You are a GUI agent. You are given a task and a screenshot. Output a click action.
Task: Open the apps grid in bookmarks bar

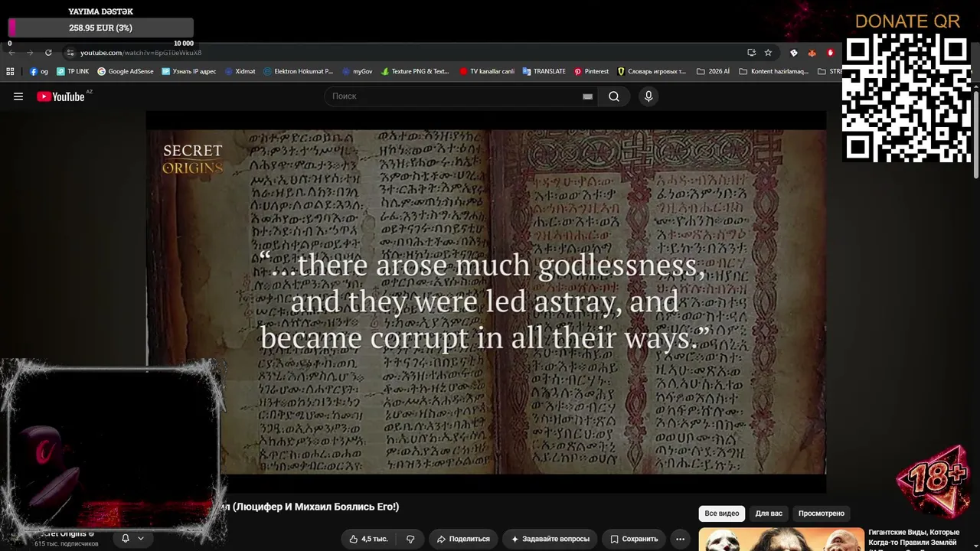click(x=10, y=71)
